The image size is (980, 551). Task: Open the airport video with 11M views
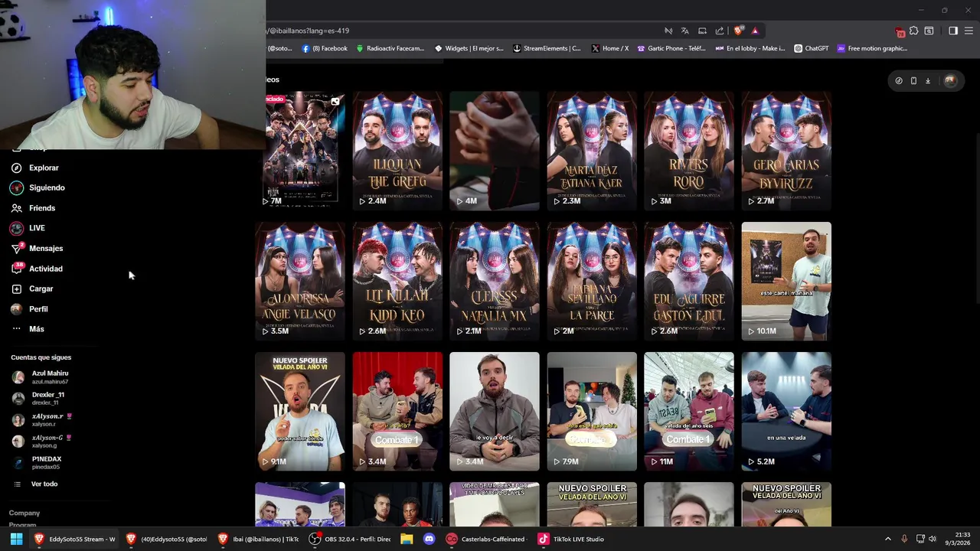pyautogui.click(x=689, y=411)
